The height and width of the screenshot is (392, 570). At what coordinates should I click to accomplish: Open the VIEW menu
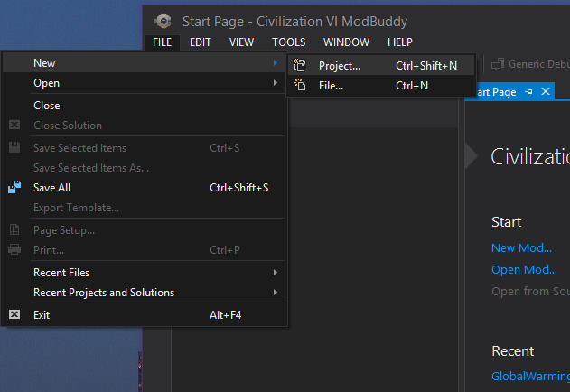[x=241, y=42]
